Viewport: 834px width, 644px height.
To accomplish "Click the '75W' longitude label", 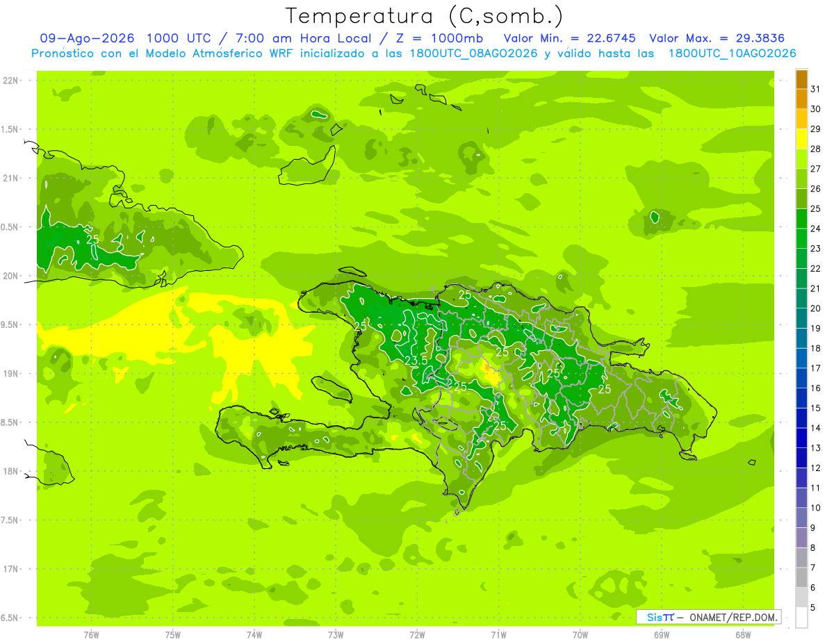I will point(173,635).
